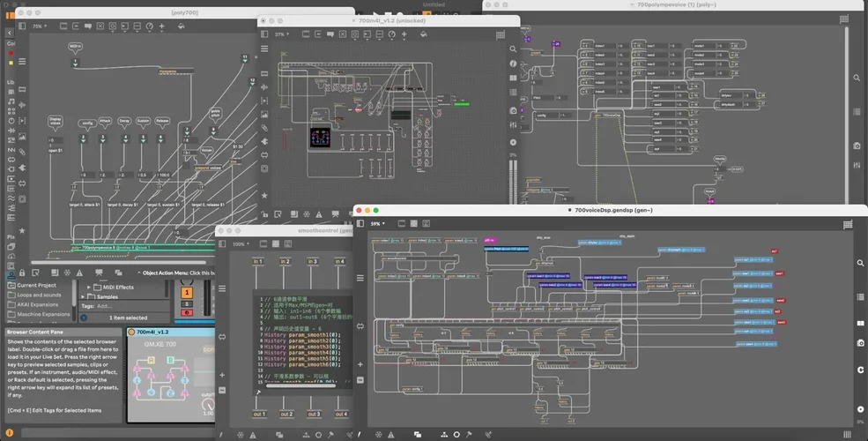Select Loops and sounds in browser
Image resolution: width=868 pixels, height=441 pixels.
pos(40,295)
